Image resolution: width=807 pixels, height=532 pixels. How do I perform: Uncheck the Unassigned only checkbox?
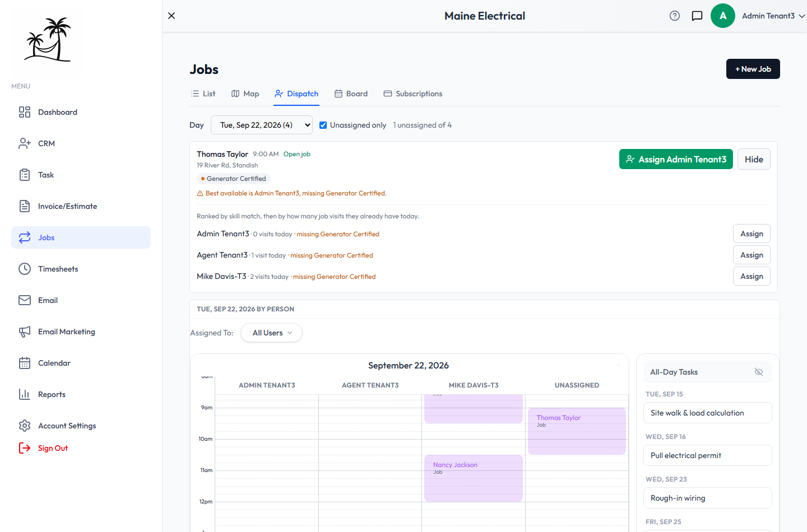click(323, 125)
